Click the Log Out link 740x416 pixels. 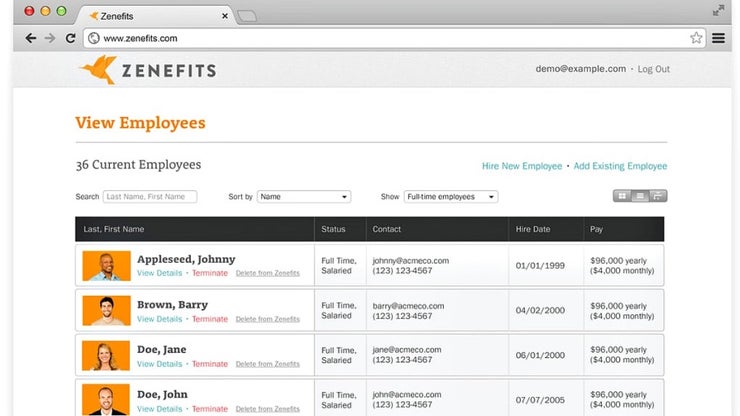pos(654,69)
